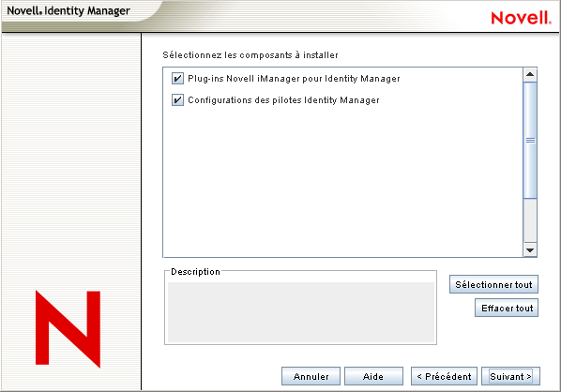Viewport: 561px width, 392px height.
Task: Click the component list scrollbar thumb
Action: point(530,141)
